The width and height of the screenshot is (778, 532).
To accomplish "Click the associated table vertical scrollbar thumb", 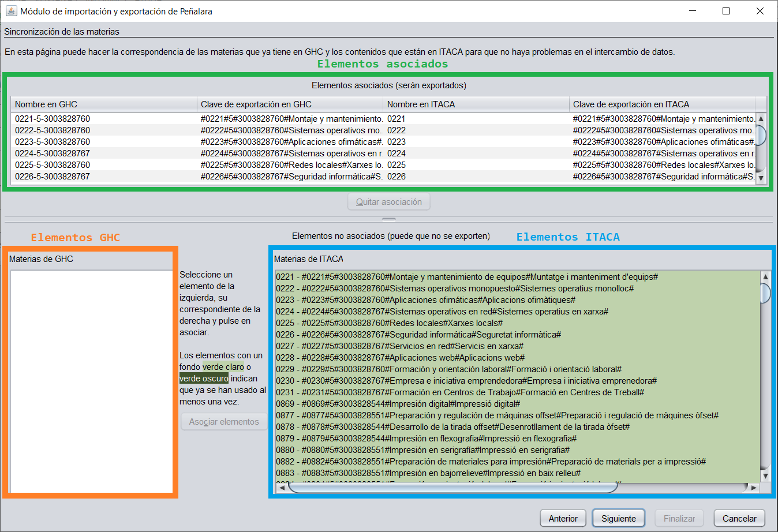I will 761,134.
